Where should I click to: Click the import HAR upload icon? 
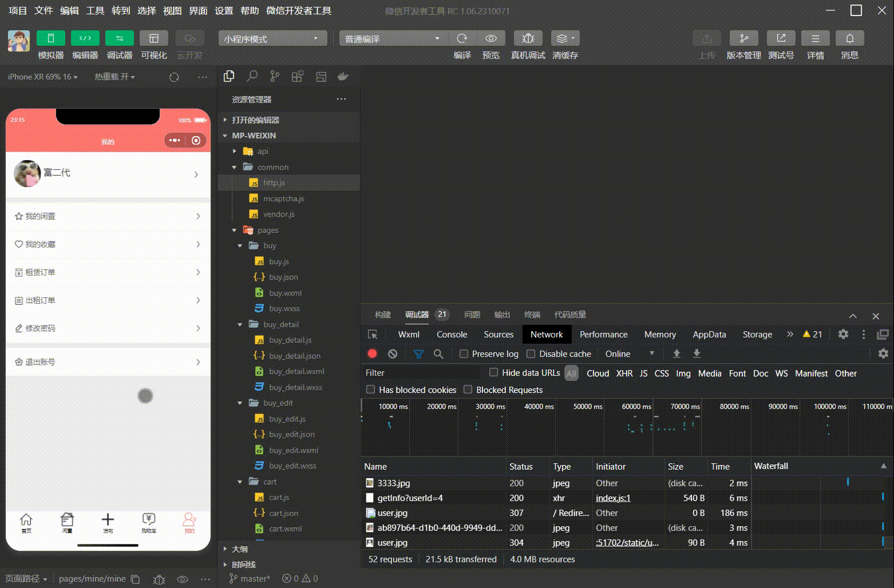[x=677, y=353]
